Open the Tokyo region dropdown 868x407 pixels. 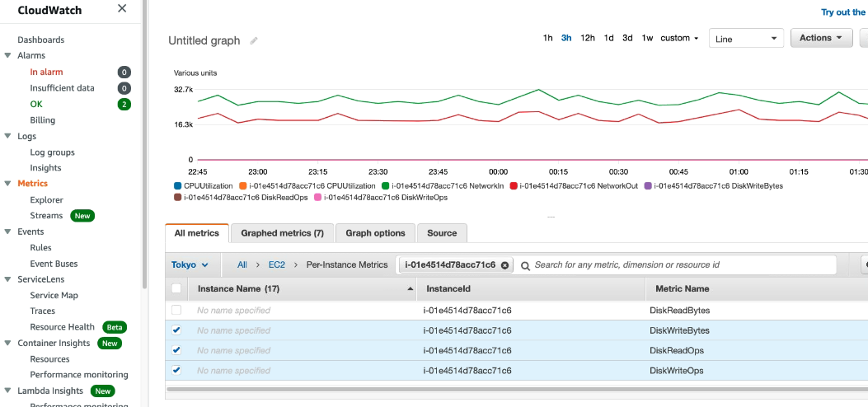coord(190,265)
